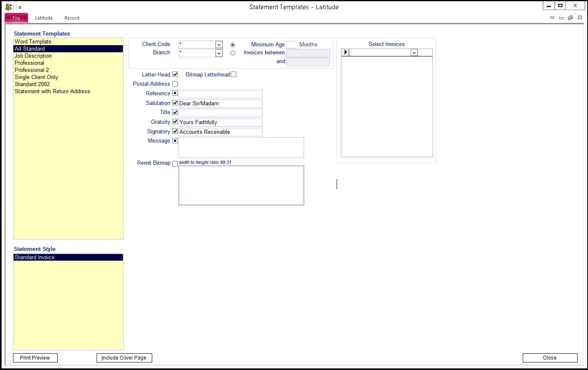Expand the Client Code dropdown
The height and width of the screenshot is (370, 588).
pos(219,45)
